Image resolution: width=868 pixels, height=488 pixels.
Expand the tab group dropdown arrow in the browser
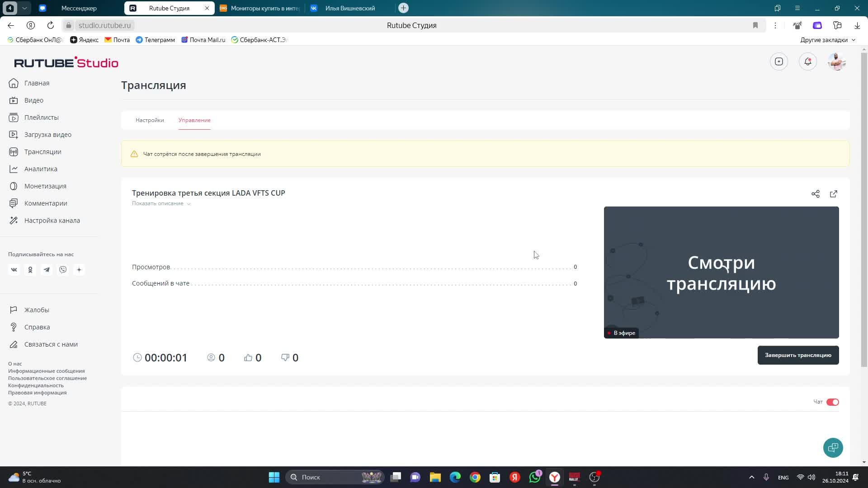coord(24,8)
